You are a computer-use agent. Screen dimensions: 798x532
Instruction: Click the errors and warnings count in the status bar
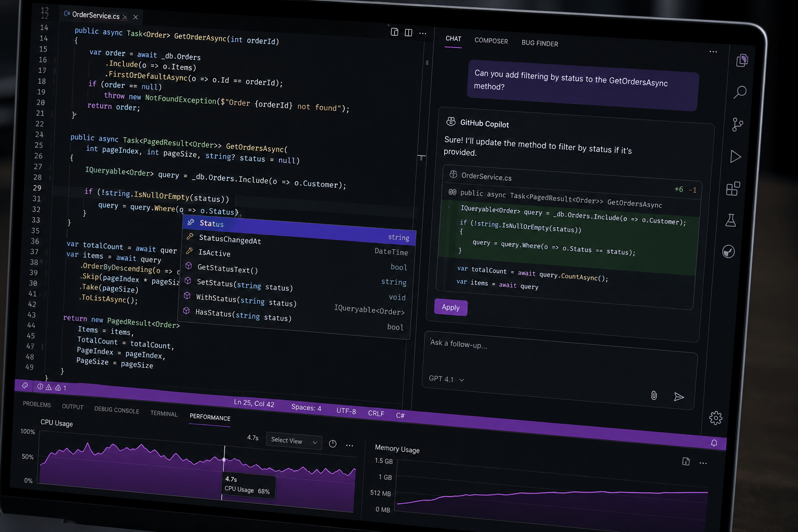(x=52, y=388)
